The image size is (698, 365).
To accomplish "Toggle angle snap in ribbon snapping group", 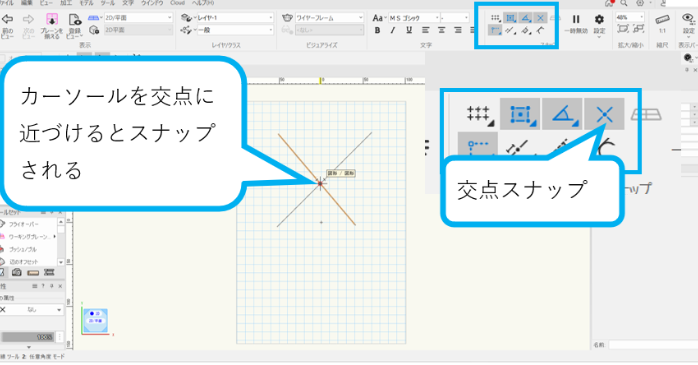I will pos(526,18).
